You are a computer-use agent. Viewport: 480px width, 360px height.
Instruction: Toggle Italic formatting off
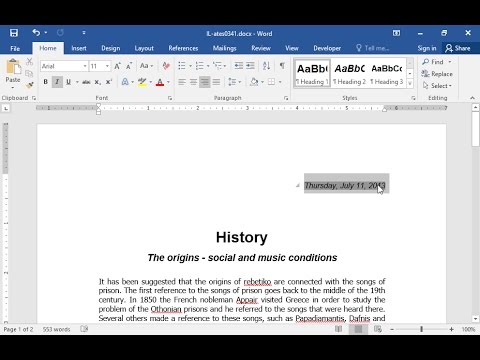click(57, 82)
